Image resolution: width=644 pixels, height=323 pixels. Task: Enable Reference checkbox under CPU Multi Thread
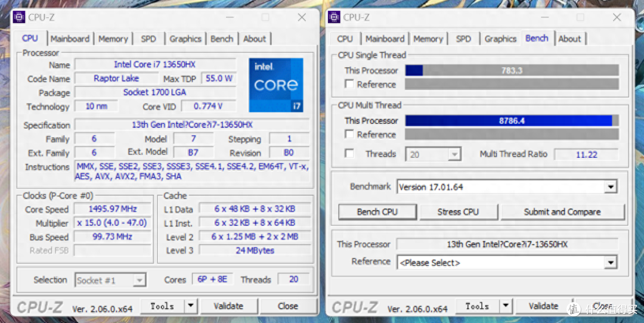click(x=349, y=134)
